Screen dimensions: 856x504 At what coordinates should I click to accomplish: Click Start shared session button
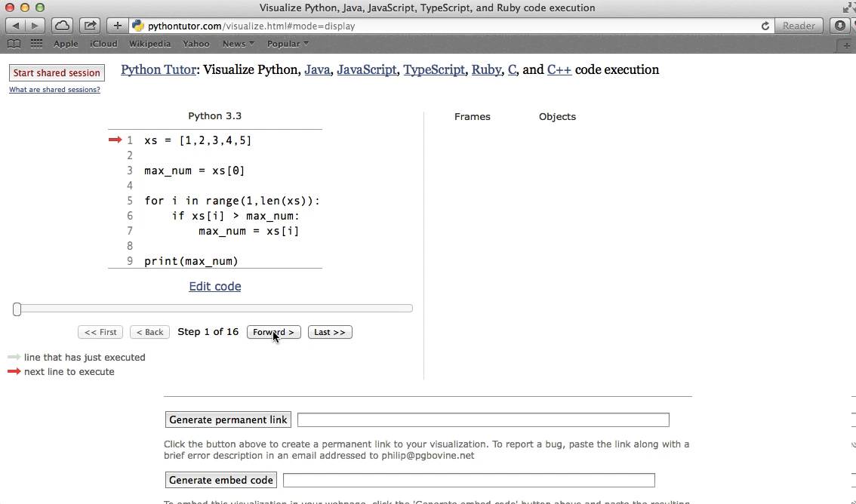tap(57, 72)
